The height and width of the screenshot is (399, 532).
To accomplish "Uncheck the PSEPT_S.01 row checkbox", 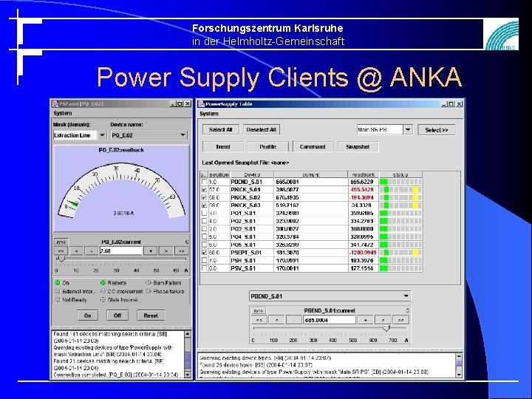I will 204,253.
